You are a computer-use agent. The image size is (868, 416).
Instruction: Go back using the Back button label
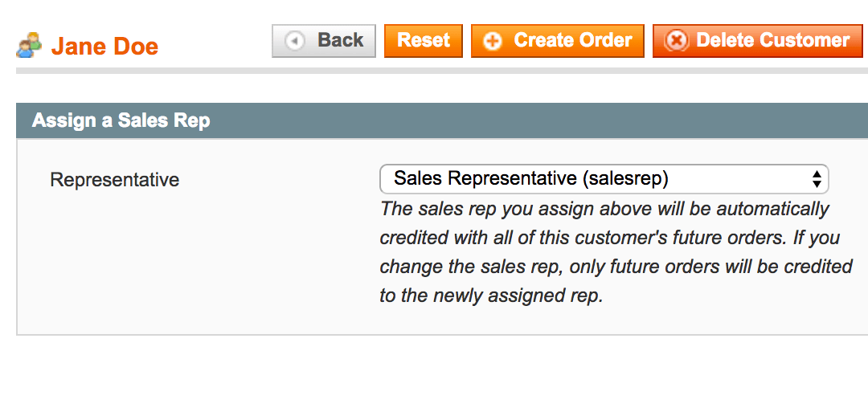[341, 40]
